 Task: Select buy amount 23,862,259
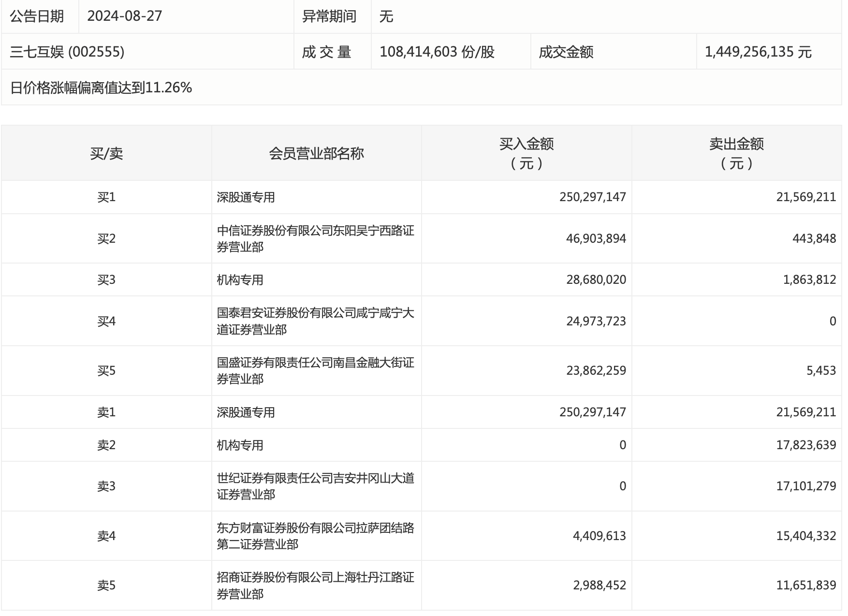coord(596,371)
